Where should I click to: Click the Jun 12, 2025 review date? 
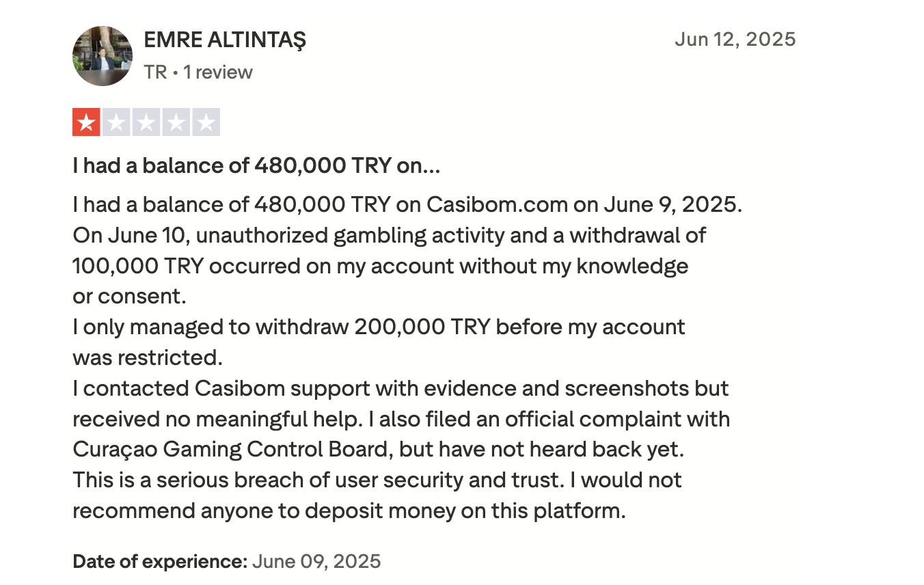(x=735, y=39)
